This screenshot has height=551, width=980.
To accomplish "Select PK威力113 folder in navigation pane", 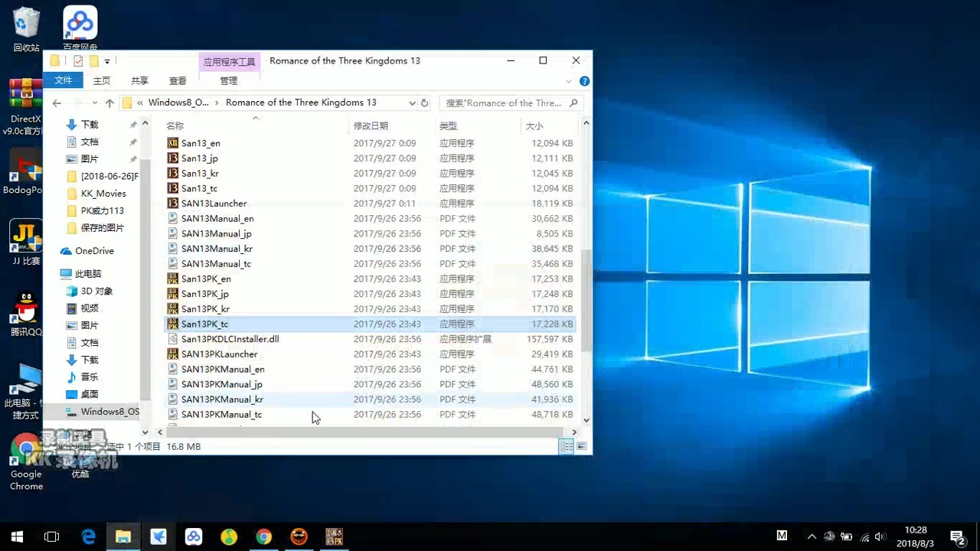I will [102, 210].
